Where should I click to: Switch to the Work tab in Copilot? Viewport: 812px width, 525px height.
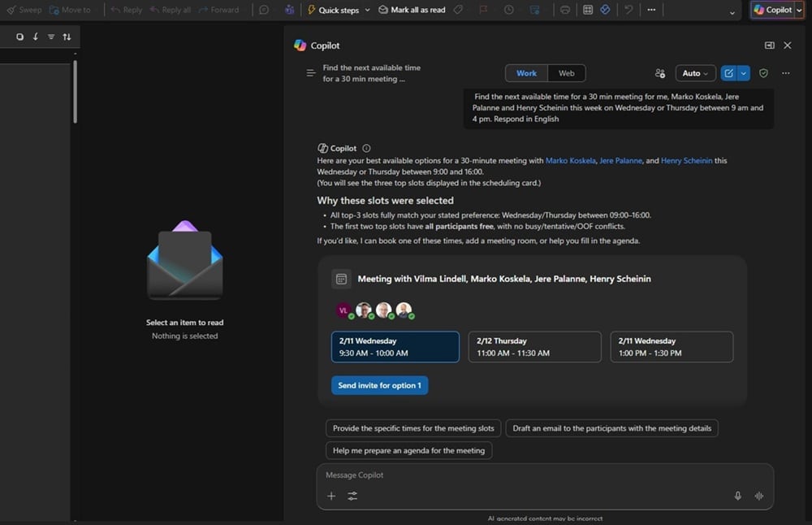click(526, 72)
